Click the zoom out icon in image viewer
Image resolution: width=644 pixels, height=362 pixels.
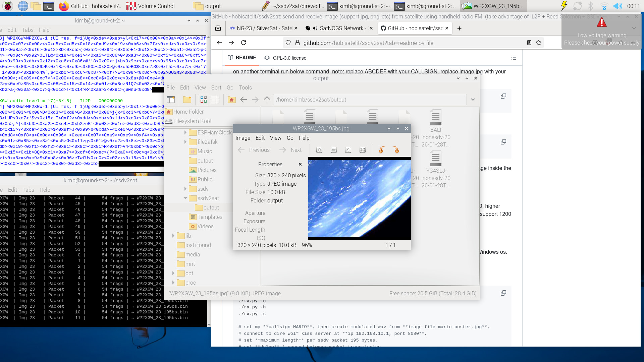point(334,150)
